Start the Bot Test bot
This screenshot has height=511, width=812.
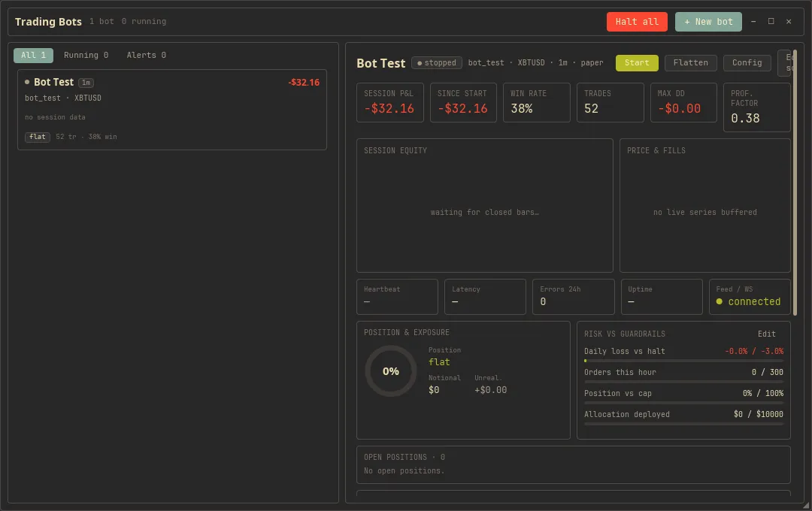point(637,62)
